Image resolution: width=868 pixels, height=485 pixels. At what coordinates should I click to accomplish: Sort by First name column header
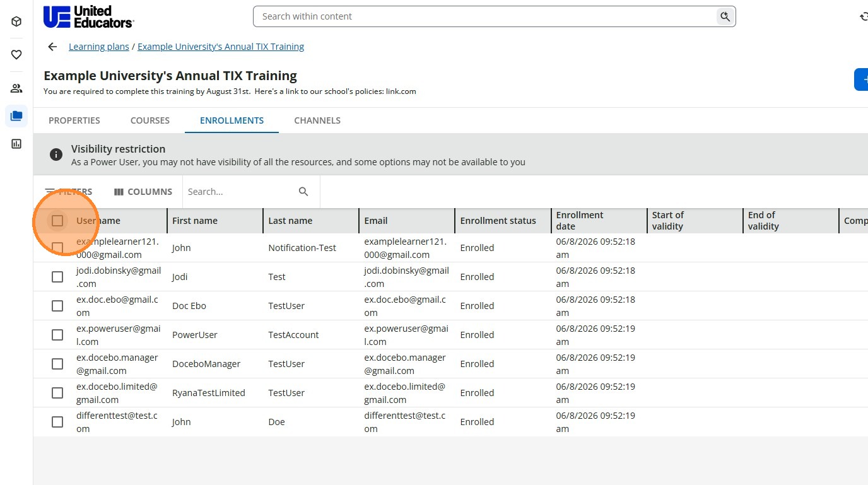pos(195,221)
